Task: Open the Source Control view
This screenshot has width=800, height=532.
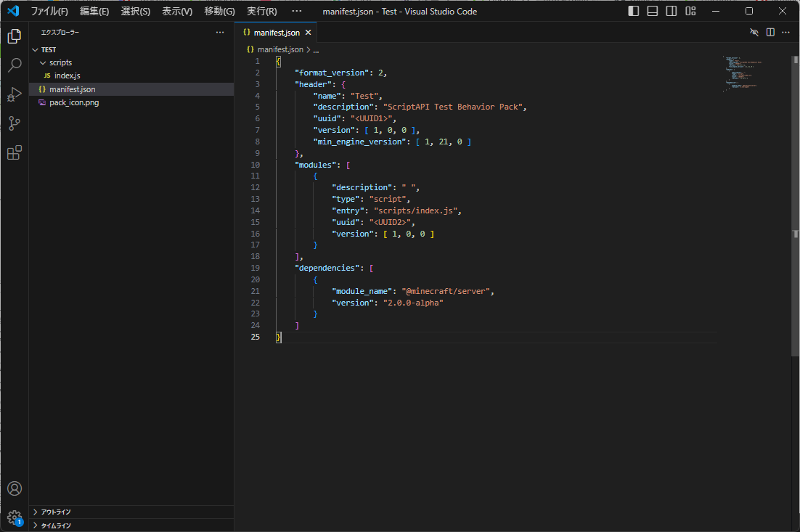Action: tap(14, 123)
